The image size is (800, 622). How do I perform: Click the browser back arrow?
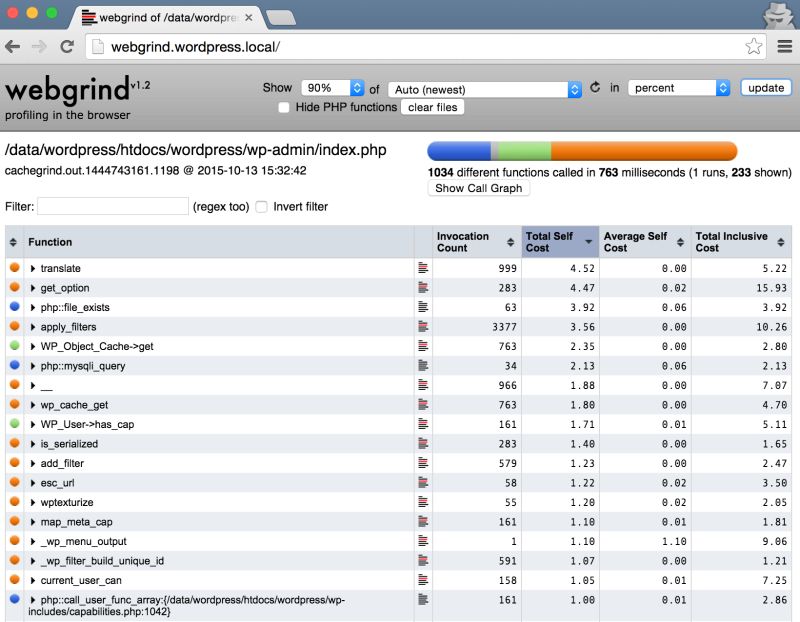pos(11,46)
